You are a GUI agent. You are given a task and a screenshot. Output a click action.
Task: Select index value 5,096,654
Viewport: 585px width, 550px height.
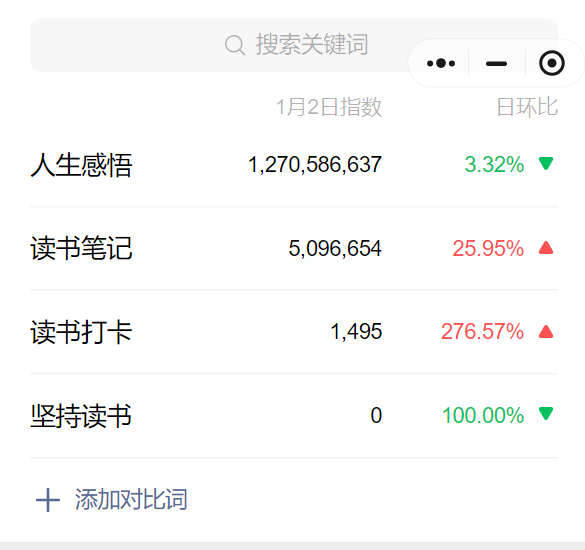click(335, 248)
